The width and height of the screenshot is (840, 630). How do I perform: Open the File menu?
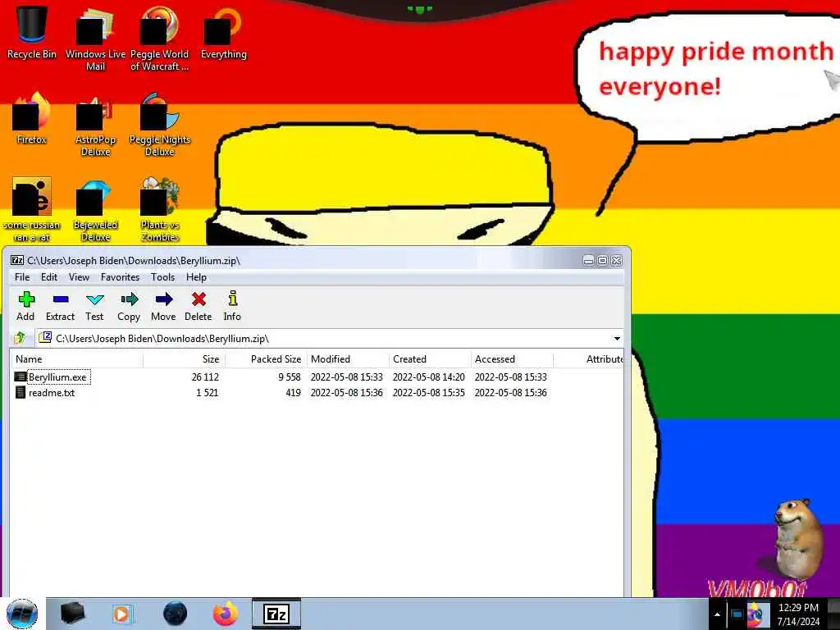(x=22, y=277)
